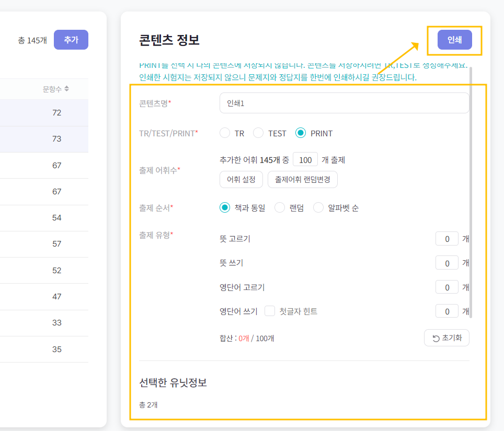This screenshot has width=504, height=431.
Task: Select 책과 동일 ordering option
Action: tap(225, 207)
